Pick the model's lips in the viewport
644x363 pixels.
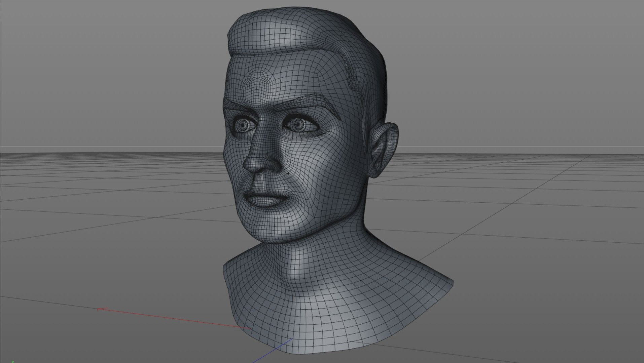pyautogui.click(x=266, y=200)
